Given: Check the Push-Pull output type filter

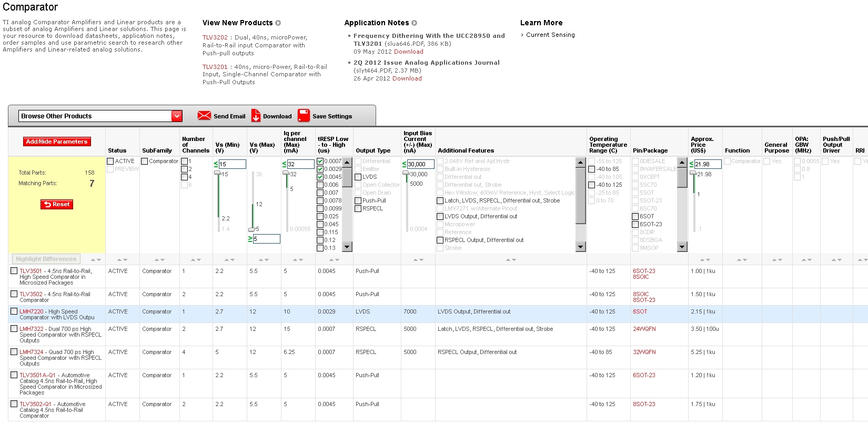Looking at the screenshot, I should pyautogui.click(x=358, y=201).
